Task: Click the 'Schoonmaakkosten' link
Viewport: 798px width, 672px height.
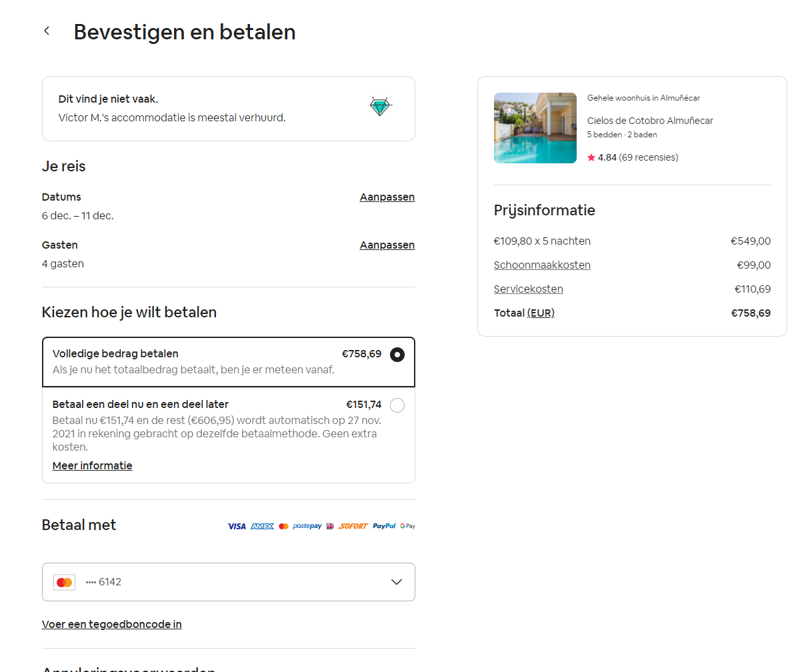Action: point(542,265)
